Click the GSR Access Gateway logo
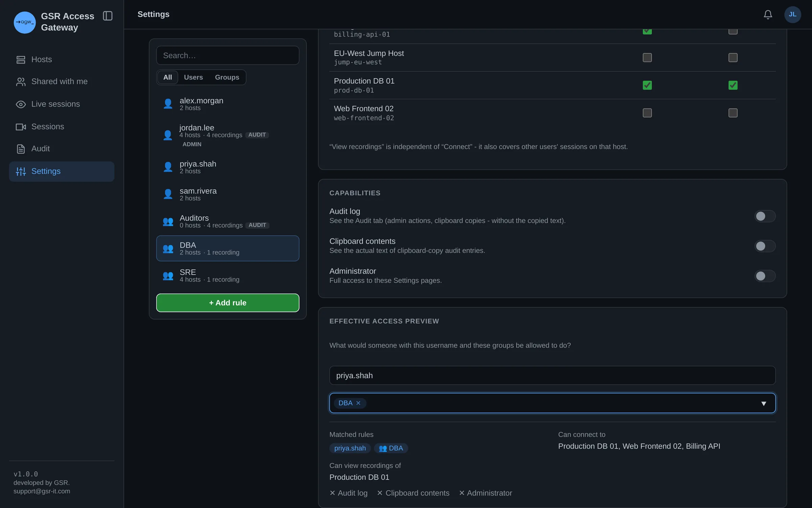 (x=25, y=22)
